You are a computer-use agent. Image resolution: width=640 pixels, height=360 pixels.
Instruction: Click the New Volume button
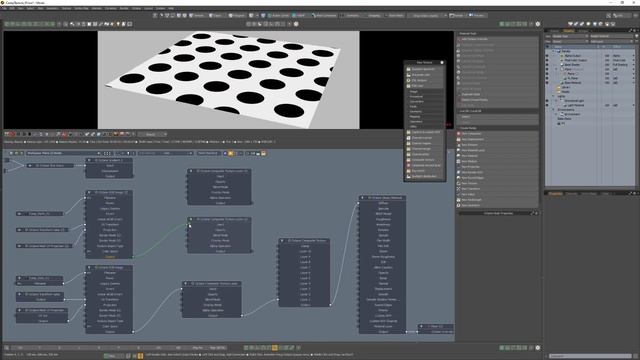tap(497, 194)
